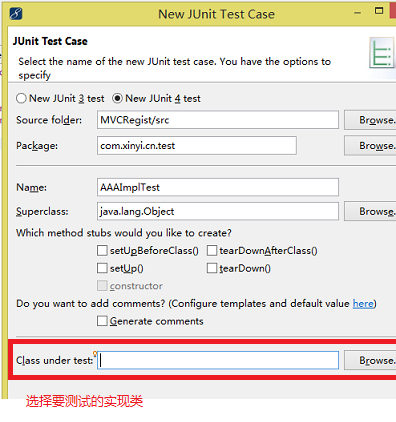396x422 pixels.
Task: Click the 'Superclass:' label
Action: click(42, 211)
